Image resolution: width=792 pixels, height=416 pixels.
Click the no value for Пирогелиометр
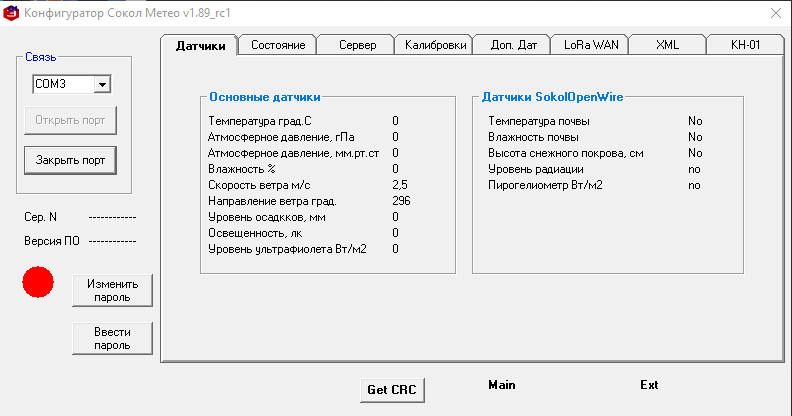(x=694, y=186)
